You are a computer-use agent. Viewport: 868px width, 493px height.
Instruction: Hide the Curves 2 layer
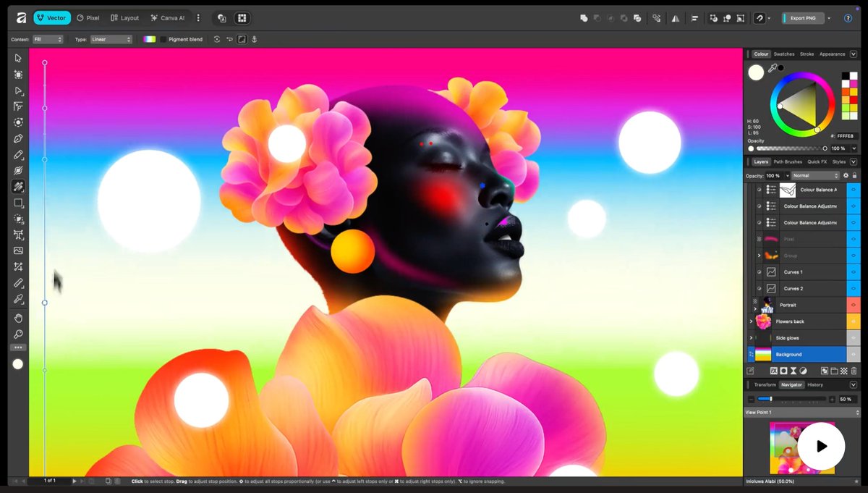pos(854,288)
